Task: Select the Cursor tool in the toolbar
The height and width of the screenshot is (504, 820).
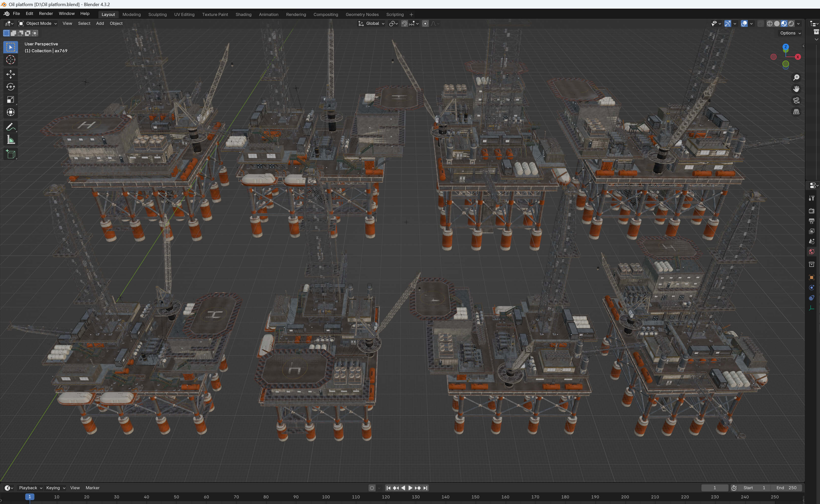Action: pos(10,60)
